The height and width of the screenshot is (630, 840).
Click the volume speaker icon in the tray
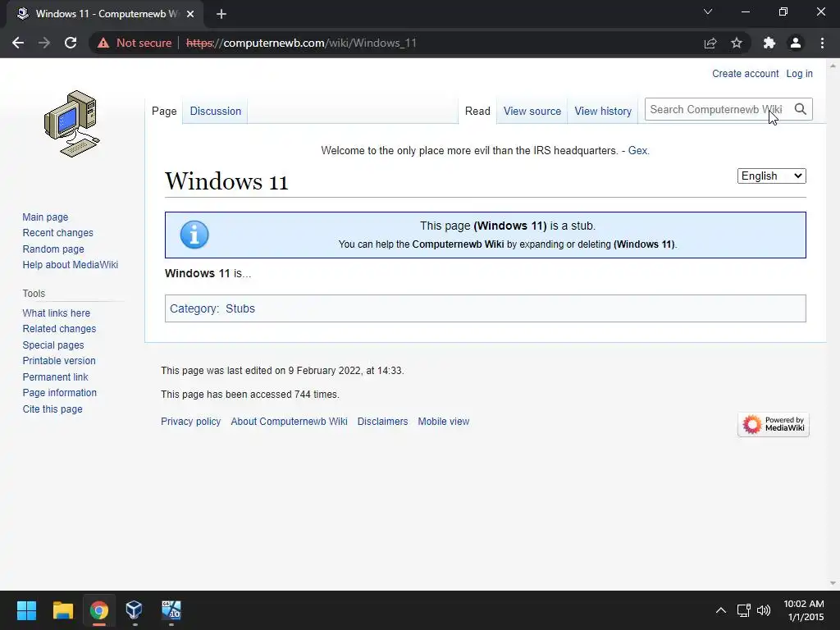click(764, 610)
